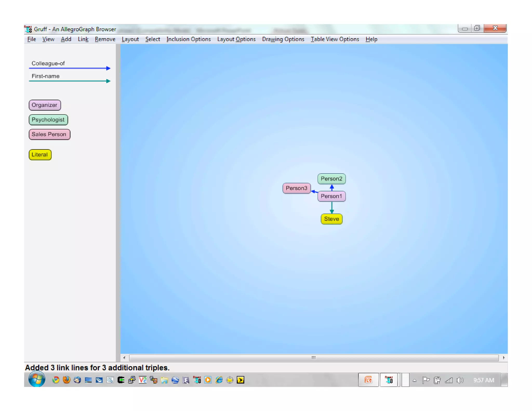Click the First-name predicate legend line
Image resolution: width=532 pixels, height=411 pixels.
(69, 81)
